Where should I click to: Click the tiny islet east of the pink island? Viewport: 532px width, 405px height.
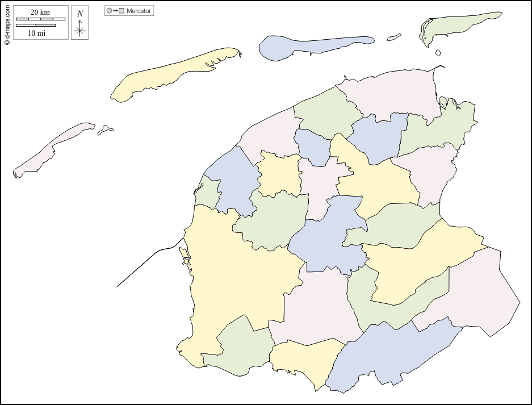[105, 130]
